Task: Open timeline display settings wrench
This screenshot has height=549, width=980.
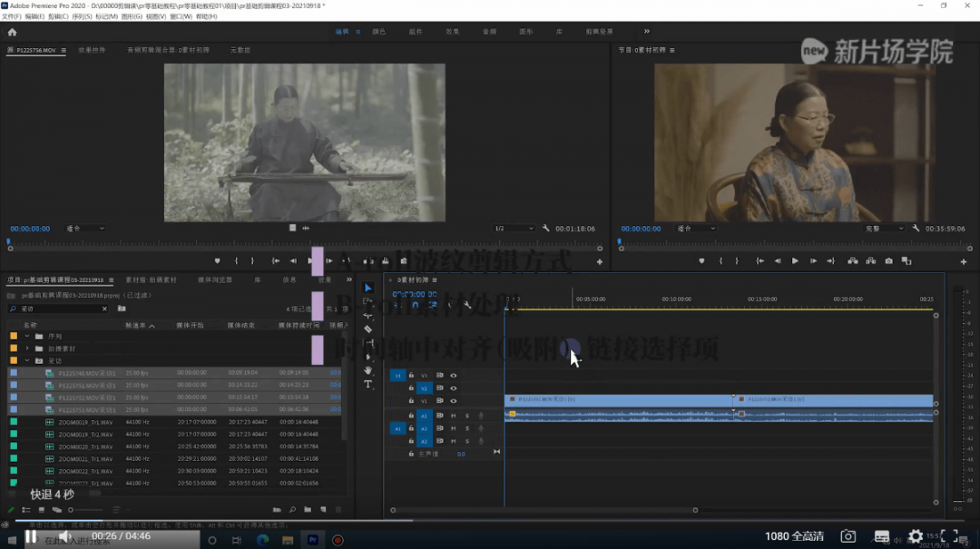Action: [467, 305]
